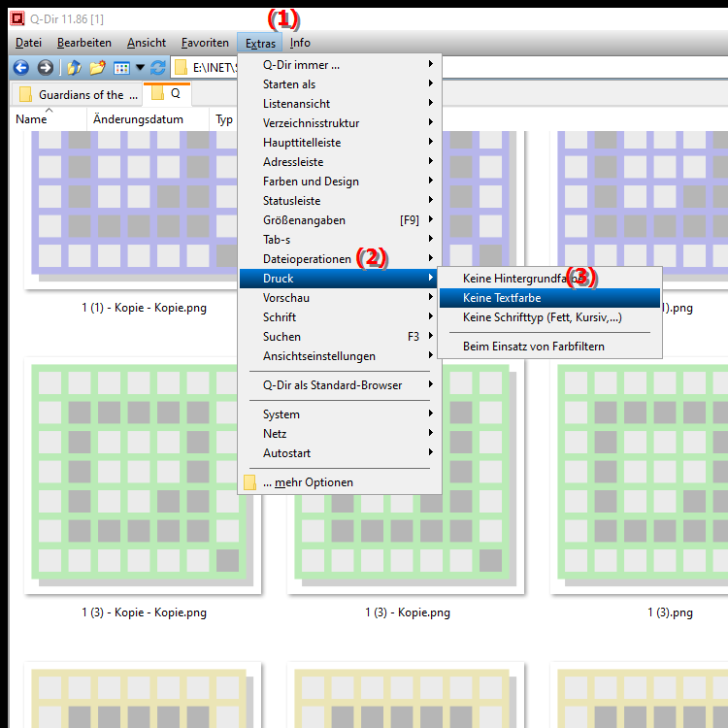Open the Autostart submenu
The width and height of the screenshot is (728, 728).
[x=339, y=453]
